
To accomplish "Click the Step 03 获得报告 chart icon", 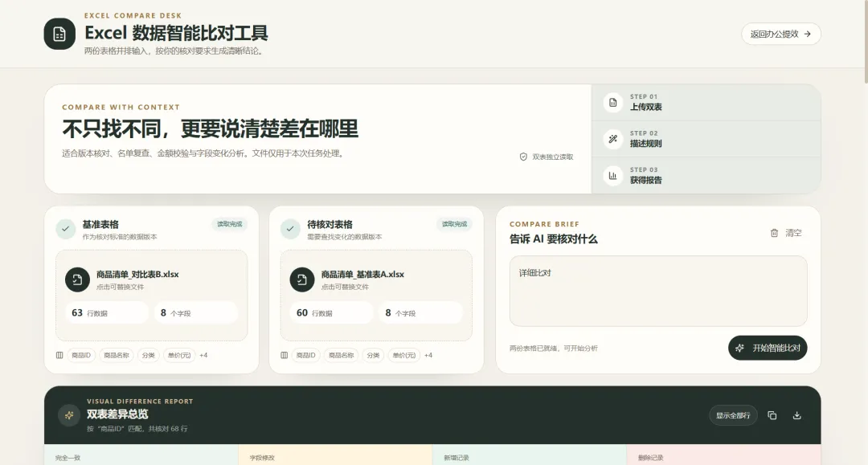I will pyautogui.click(x=612, y=176).
